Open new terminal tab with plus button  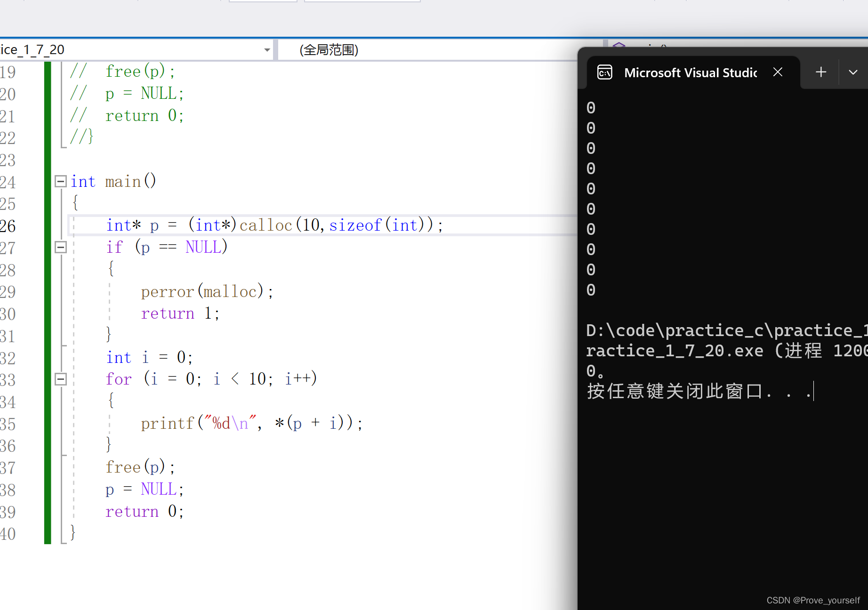tap(821, 72)
